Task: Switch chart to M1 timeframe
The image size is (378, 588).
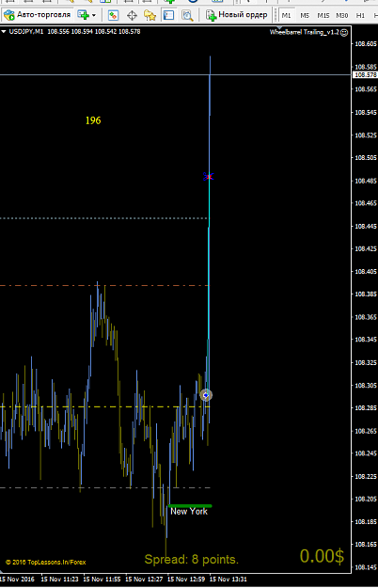Action: point(286,15)
